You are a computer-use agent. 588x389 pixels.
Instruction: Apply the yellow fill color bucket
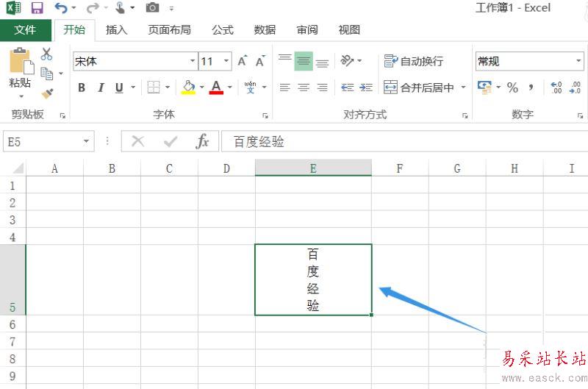tap(188, 88)
